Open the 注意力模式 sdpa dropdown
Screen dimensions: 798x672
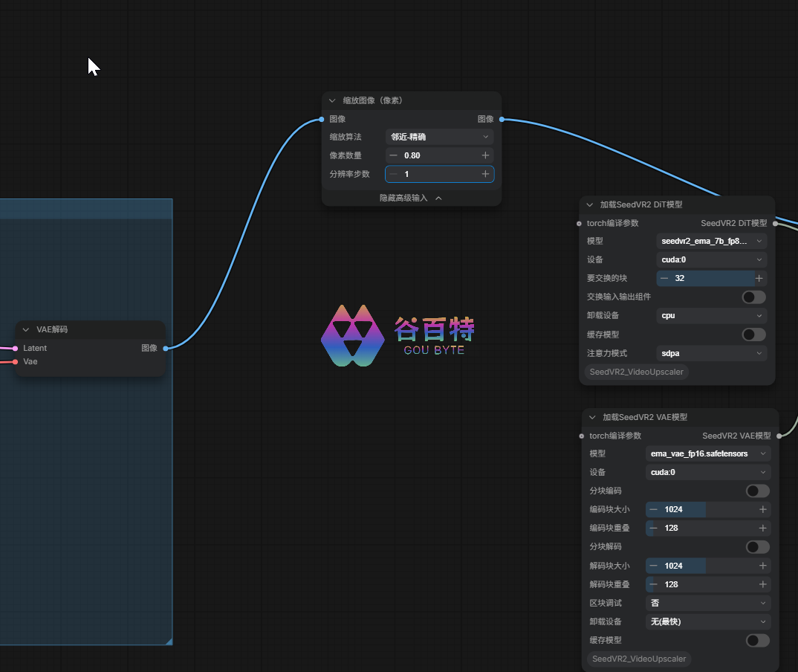(712, 353)
